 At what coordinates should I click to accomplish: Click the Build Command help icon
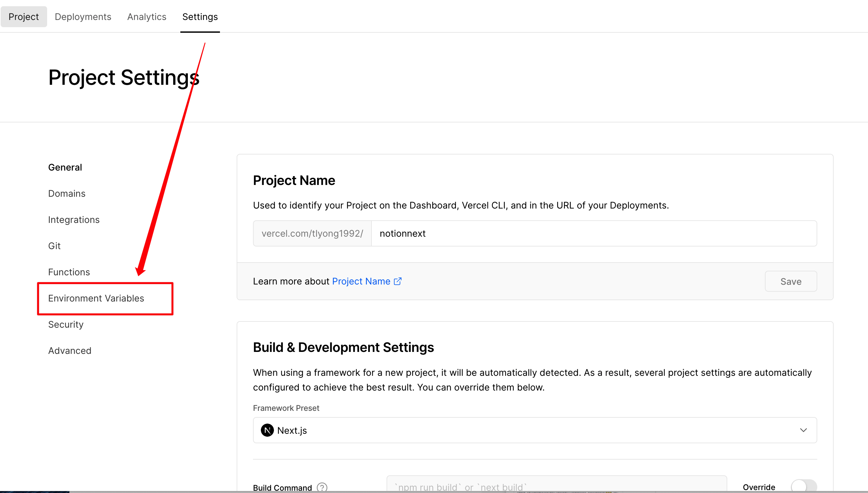pyautogui.click(x=322, y=487)
